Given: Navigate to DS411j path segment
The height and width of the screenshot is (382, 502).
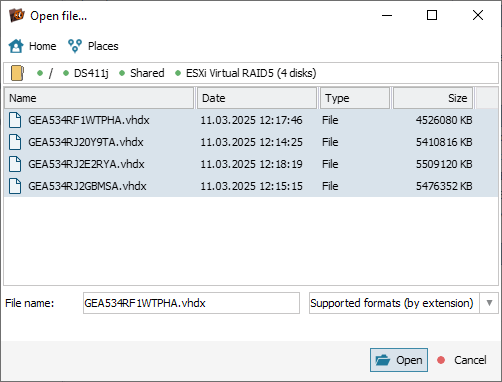Looking at the screenshot, I should (x=91, y=73).
